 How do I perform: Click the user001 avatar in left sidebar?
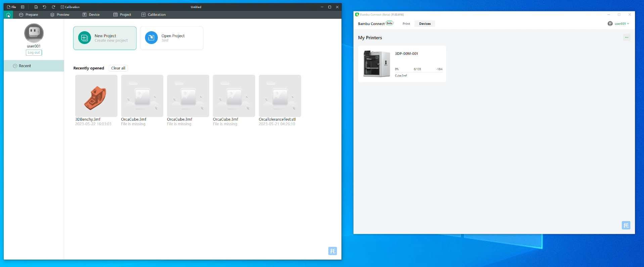[34, 33]
